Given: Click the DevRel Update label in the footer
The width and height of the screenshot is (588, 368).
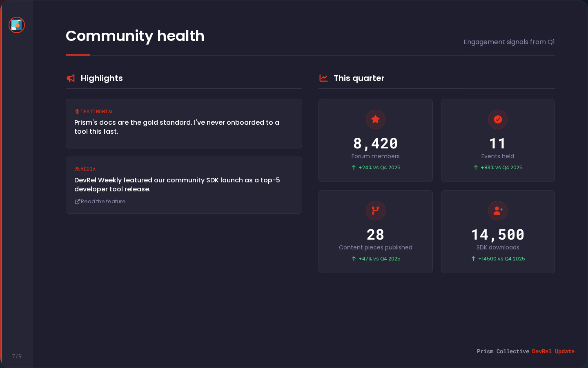Looking at the screenshot, I should 553,351.
